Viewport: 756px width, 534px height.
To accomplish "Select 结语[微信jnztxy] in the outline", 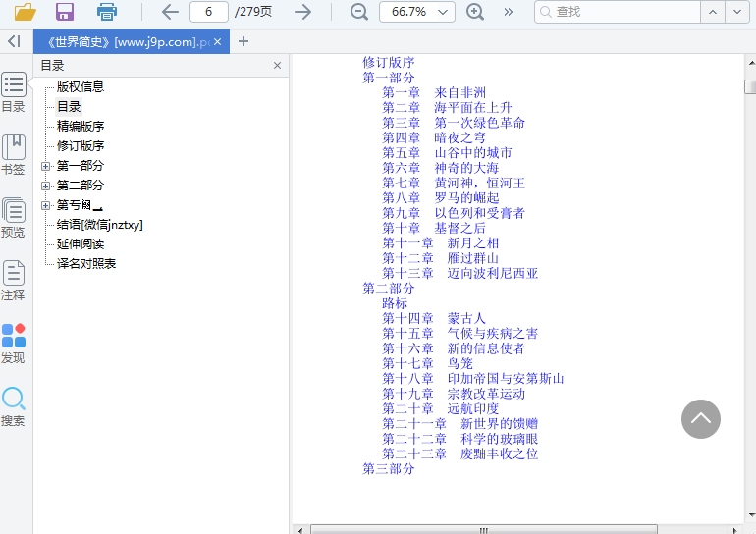I will tap(100, 225).
